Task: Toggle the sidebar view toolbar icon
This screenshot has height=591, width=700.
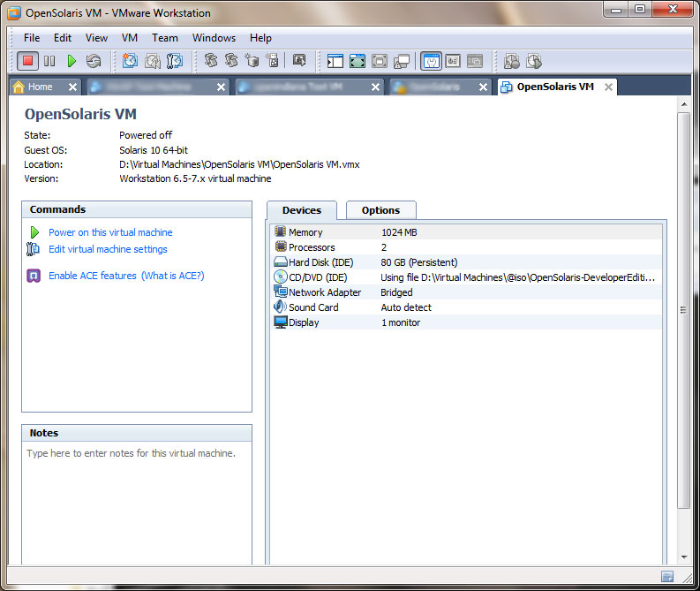Action: 335,61
